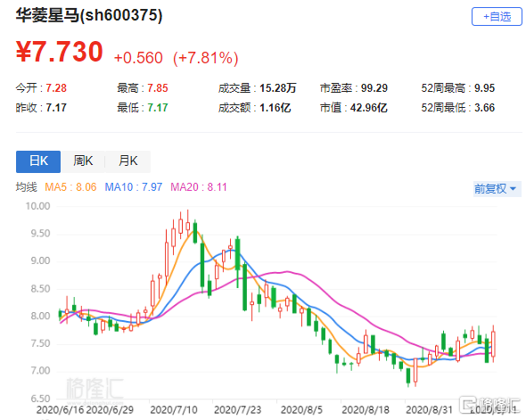The image size is (526, 420).
Task: Open the 前复权 adjustment dropdown
Action: pyautogui.click(x=497, y=189)
